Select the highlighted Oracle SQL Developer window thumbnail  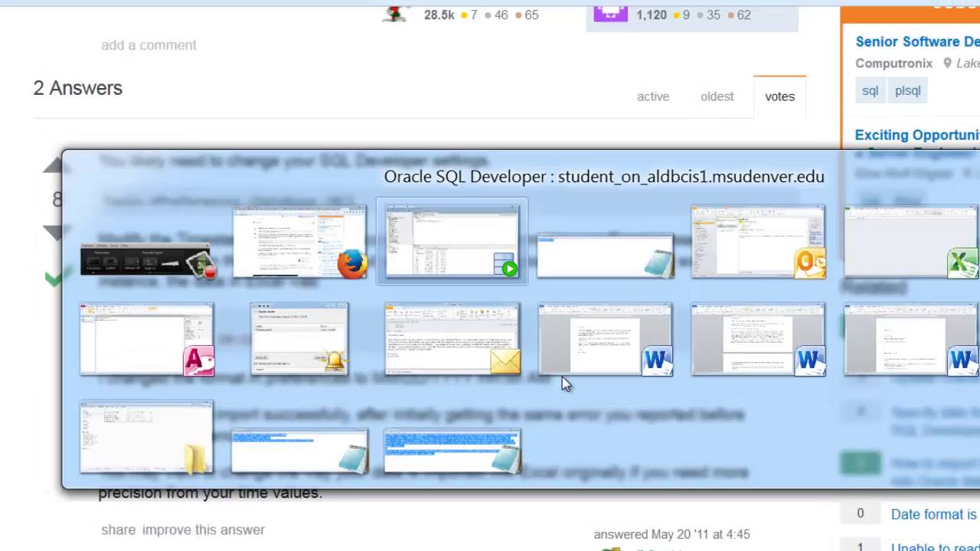[x=452, y=242]
